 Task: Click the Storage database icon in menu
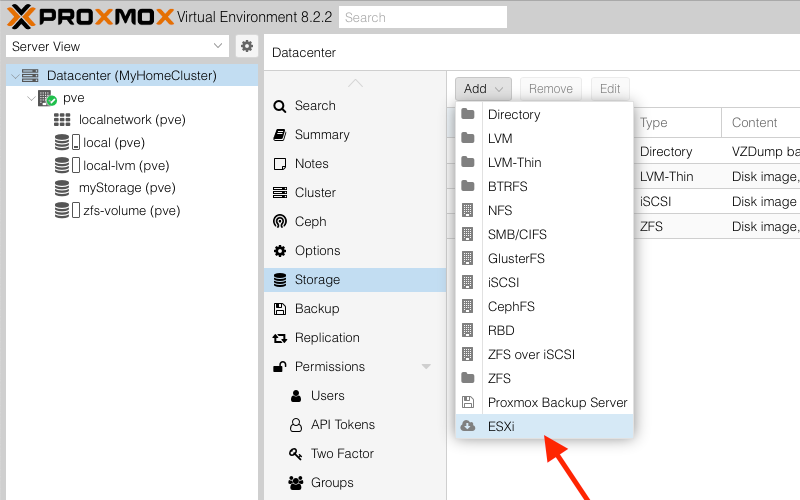(280, 280)
